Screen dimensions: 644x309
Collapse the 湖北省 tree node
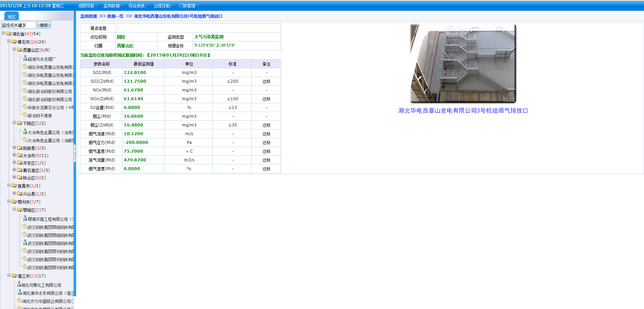[4, 33]
